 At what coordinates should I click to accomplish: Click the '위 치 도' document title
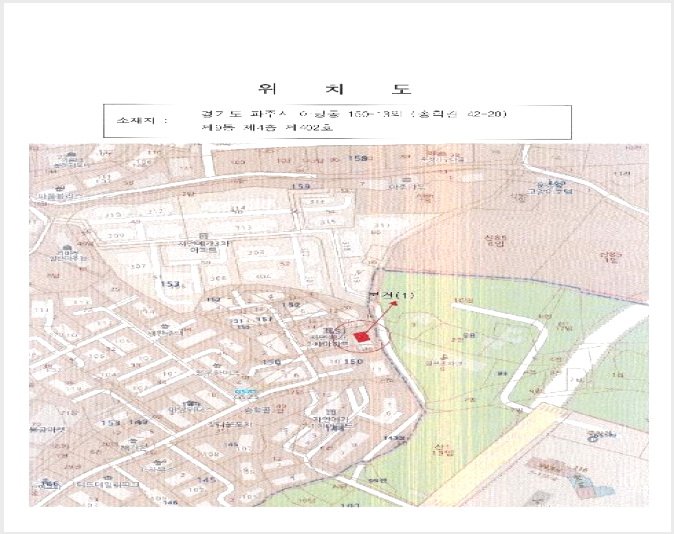point(334,89)
